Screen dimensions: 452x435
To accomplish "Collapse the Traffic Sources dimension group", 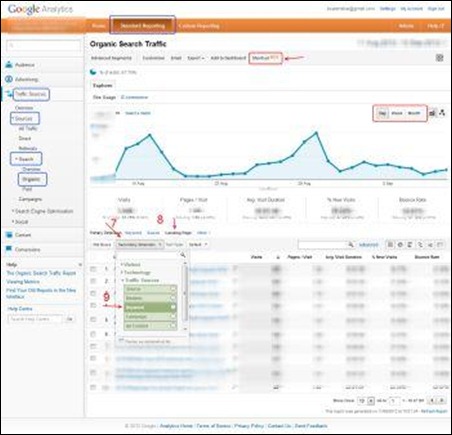I will [x=140, y=280].
